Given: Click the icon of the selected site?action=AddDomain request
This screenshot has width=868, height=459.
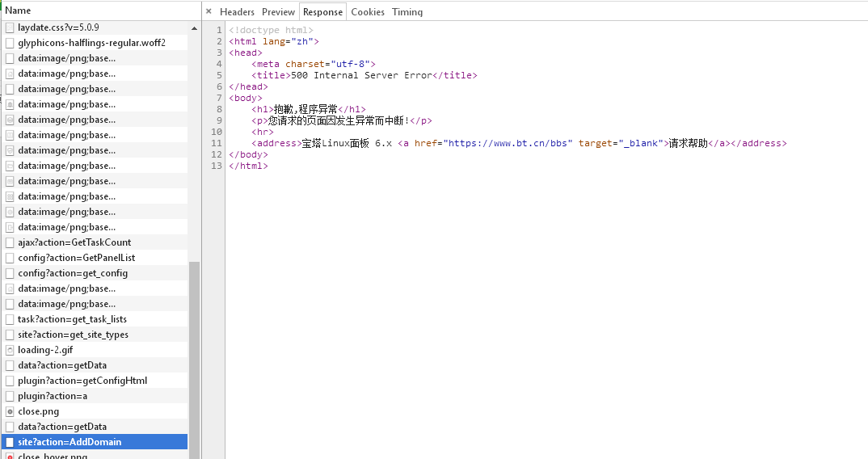Looking at the screenshot, I should (10, 442).
